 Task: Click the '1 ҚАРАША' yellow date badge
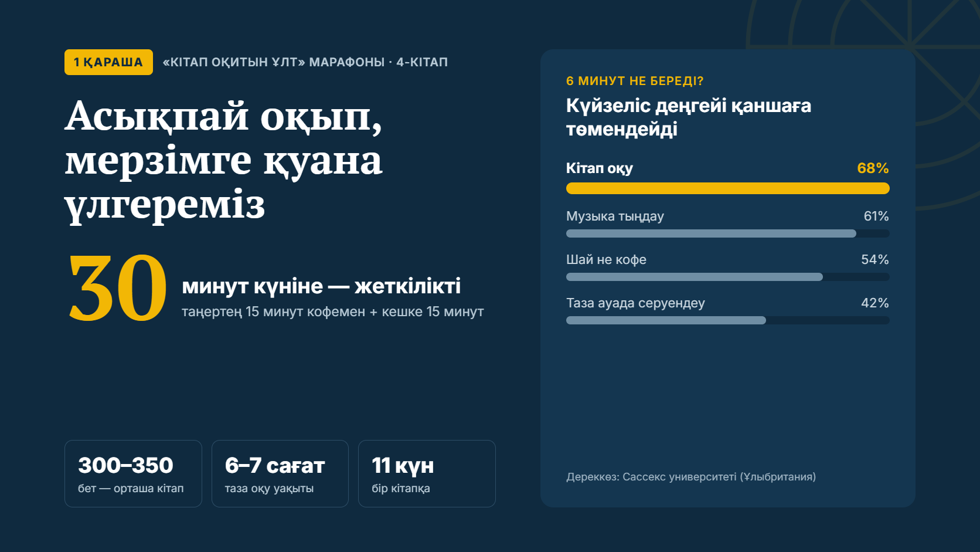pyautogui.click(x=108, y=62)
